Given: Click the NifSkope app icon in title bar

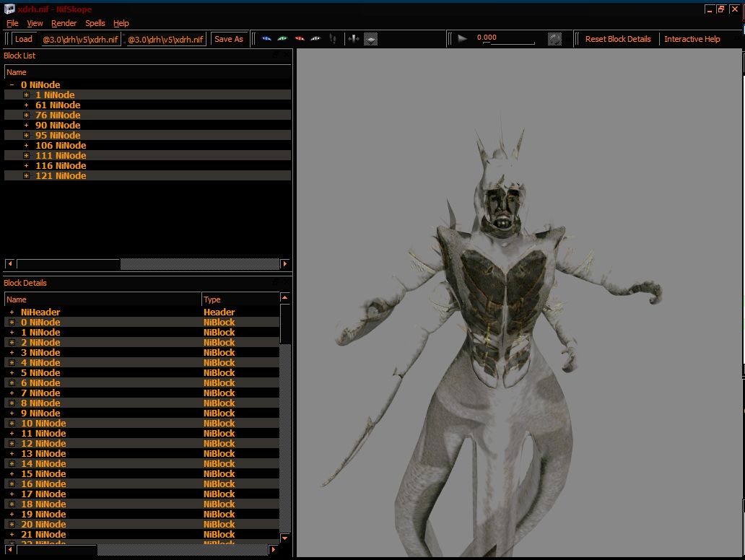Looking at the screenshot, I should coord(9,9).
